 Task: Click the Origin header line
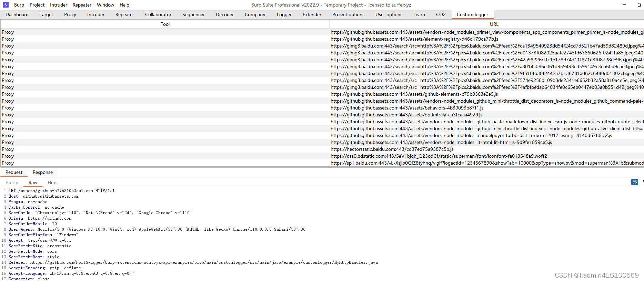click(40, 218)
